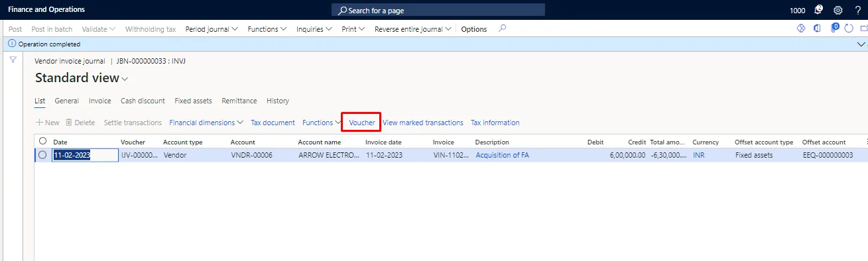Click the Open in Office icon
The height and width of the screenshot is (261, 868).
[817, 28]
